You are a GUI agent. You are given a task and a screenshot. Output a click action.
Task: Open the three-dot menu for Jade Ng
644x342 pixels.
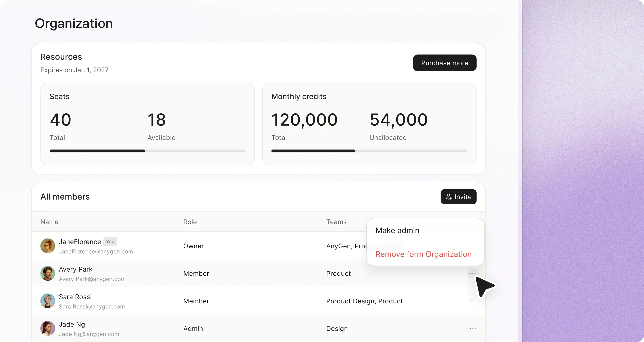click(x=472, y=328)
